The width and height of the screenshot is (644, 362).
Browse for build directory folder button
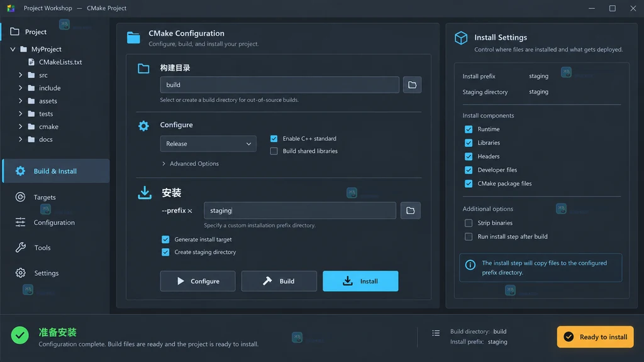click(412, 85)
